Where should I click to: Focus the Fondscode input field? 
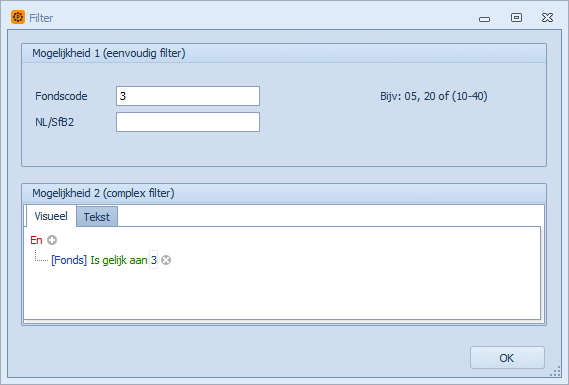click(188, 96)
